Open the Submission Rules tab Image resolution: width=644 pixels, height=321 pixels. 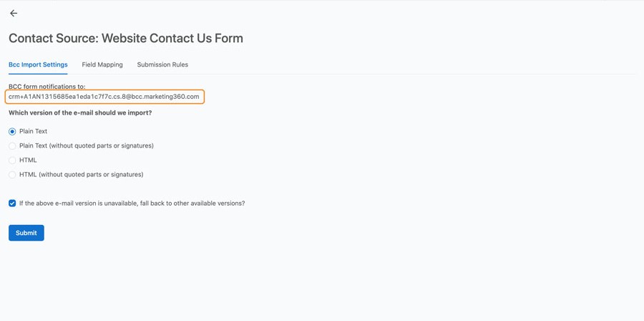pos(162,64)
